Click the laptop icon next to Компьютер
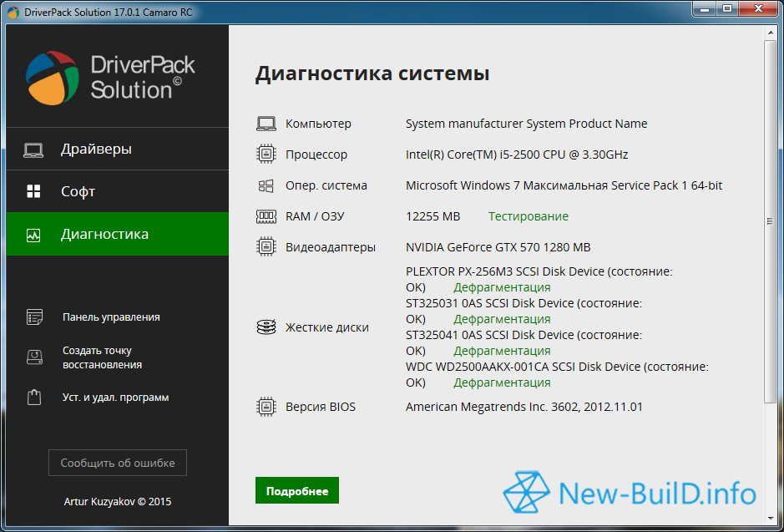The image size is (784, 532). (x=266, y=124)
